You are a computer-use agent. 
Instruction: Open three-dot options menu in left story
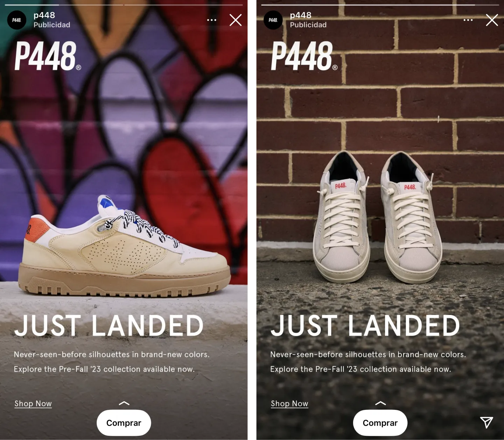(x=211, y=20)
